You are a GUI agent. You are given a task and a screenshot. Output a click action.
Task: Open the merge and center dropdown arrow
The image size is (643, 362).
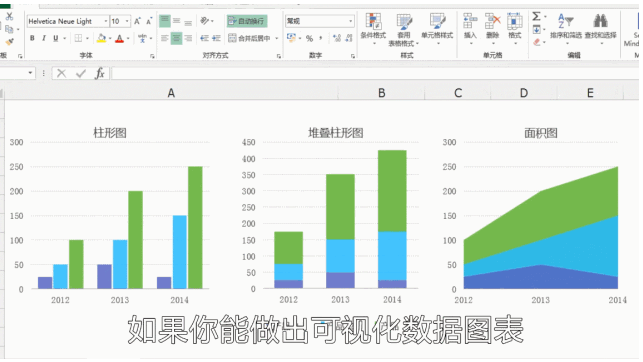pyautogui.click(x=276, y=38)
